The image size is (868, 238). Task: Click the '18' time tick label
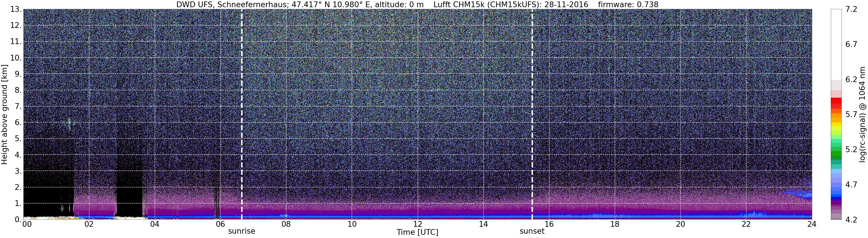[614, 224]
